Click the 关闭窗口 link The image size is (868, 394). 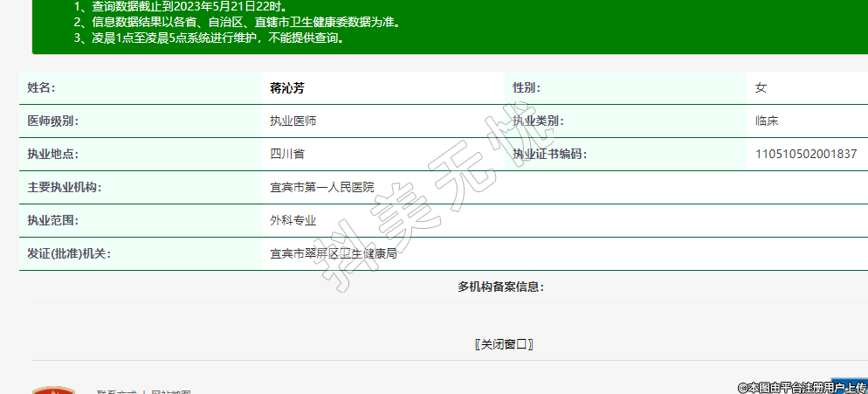[504, 344]
